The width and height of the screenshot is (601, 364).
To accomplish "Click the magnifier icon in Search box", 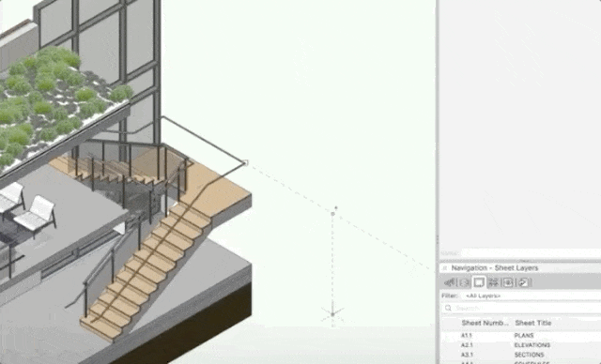I will 448,308.
